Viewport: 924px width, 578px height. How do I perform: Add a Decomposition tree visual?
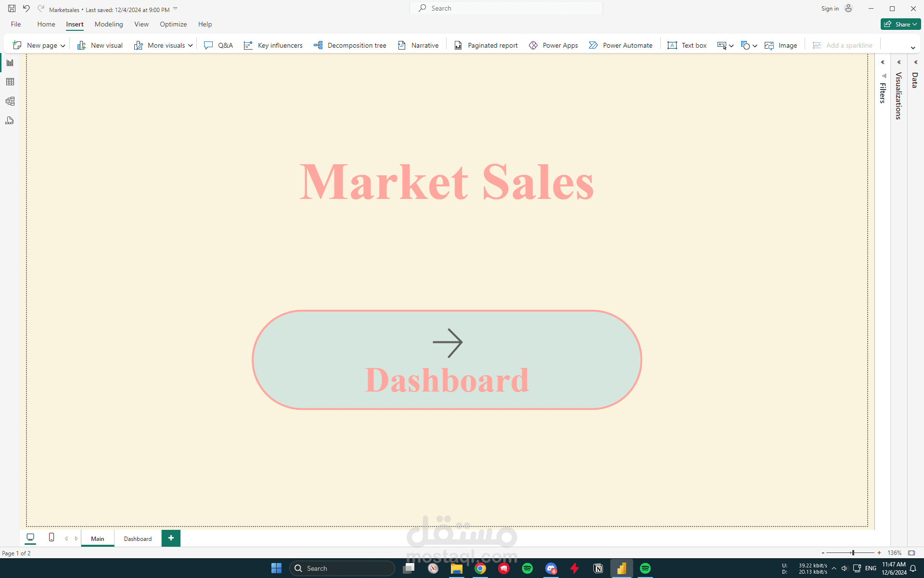click(x=350, y=45)
